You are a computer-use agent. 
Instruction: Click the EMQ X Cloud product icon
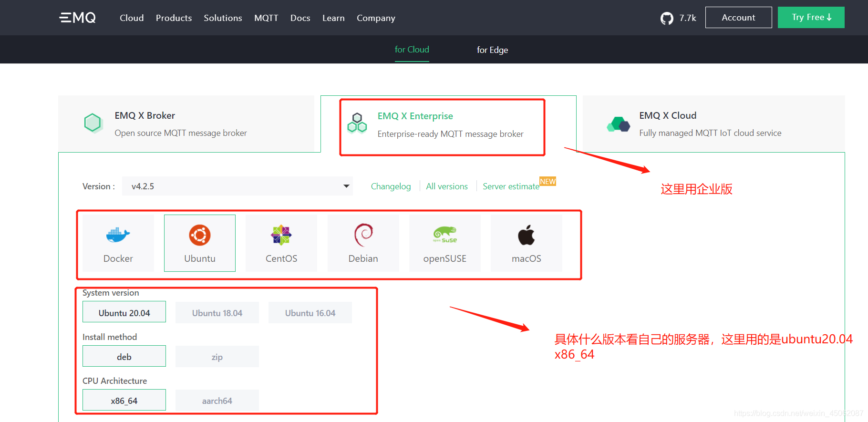click(x=619, y=124)
